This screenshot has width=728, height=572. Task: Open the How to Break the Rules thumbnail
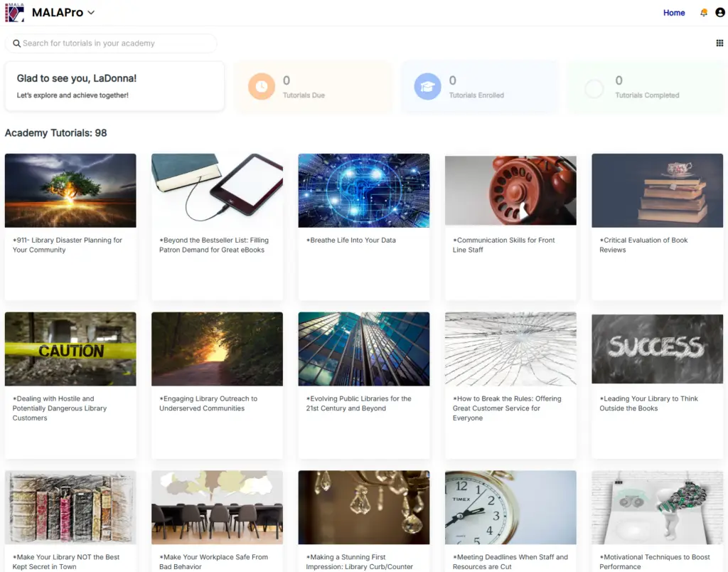510,349
